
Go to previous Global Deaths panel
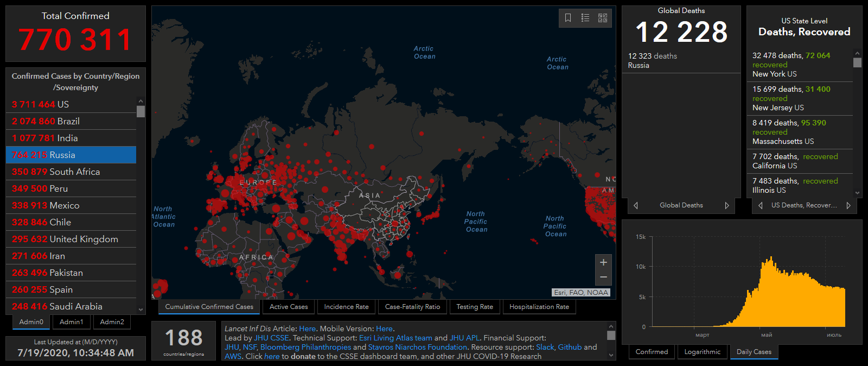pos(636,205)
